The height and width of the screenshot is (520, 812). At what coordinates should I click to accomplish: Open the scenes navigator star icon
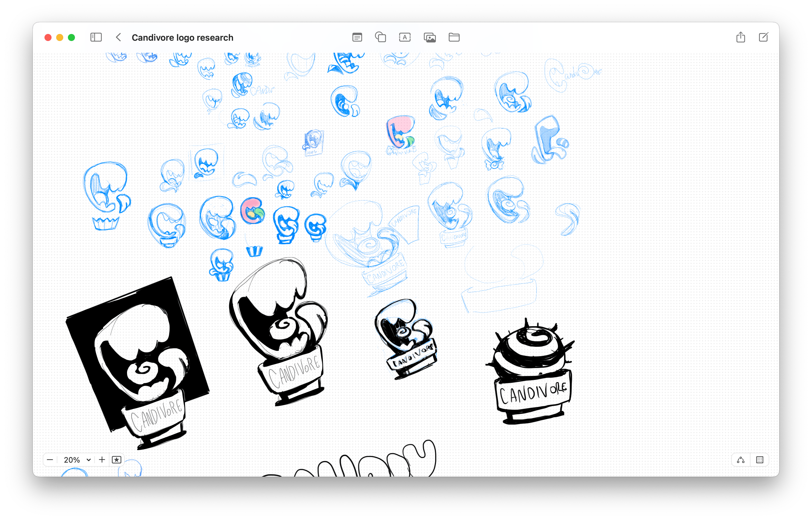(117, 460)
